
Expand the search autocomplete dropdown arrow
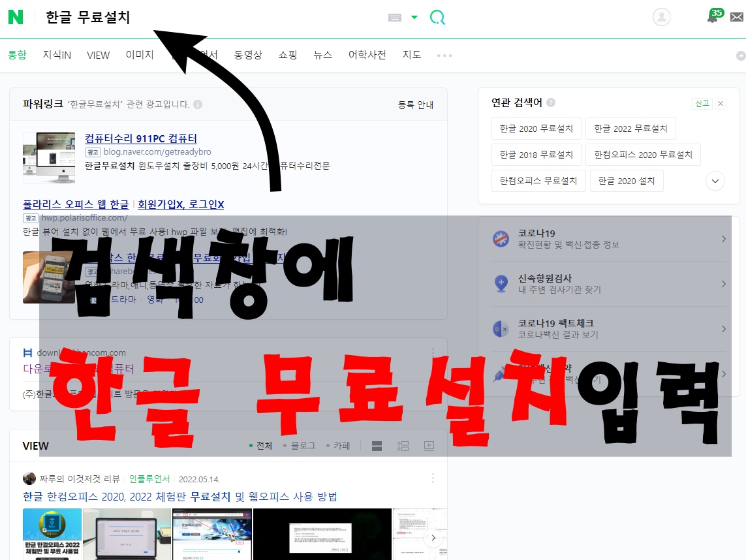tap(414, 17)
